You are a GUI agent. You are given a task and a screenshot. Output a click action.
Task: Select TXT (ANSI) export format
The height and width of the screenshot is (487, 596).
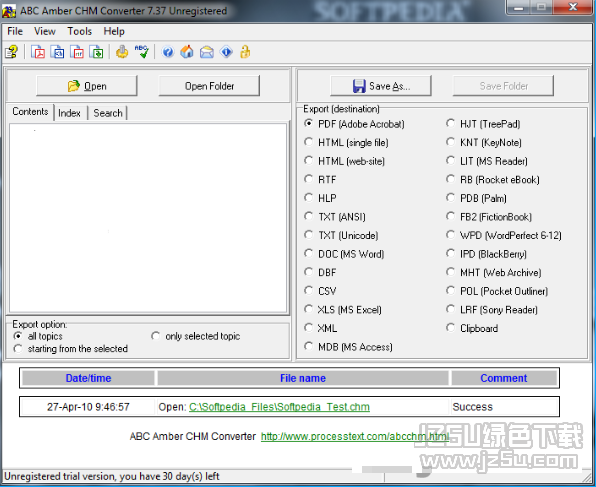335,217
